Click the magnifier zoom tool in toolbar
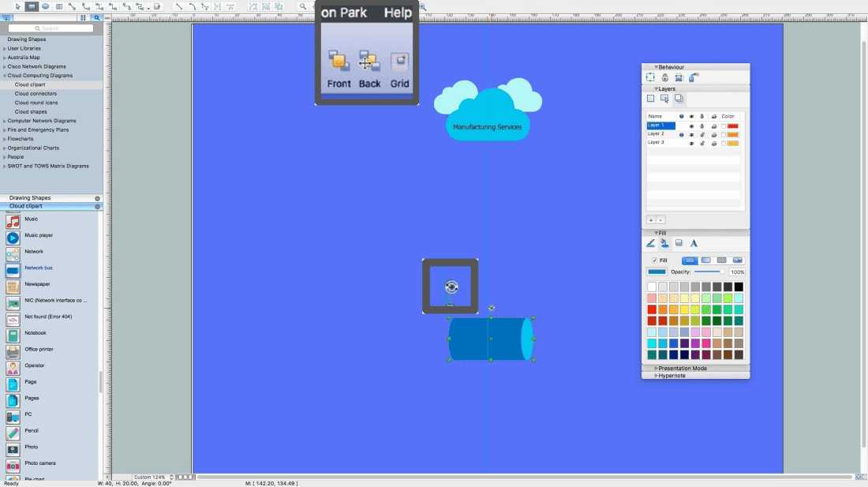 coord(303,6)
